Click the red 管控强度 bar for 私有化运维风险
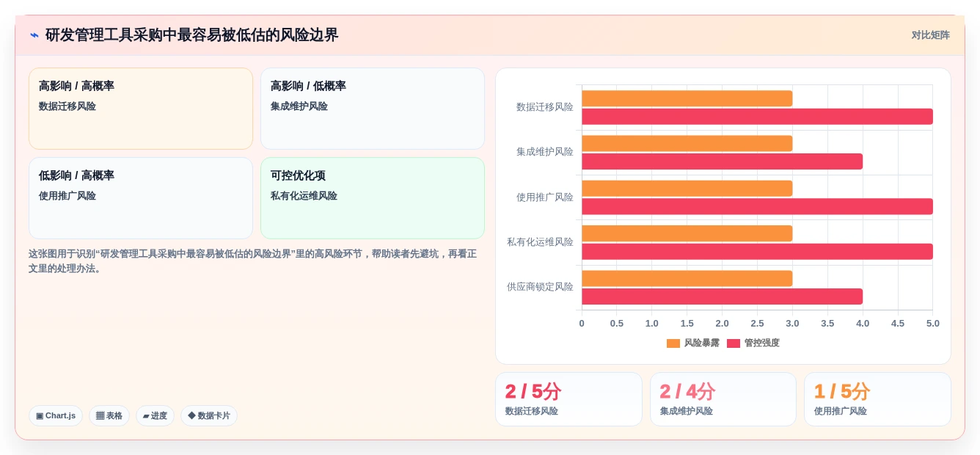Screen dimensions: 980x455 click(757, 252)
